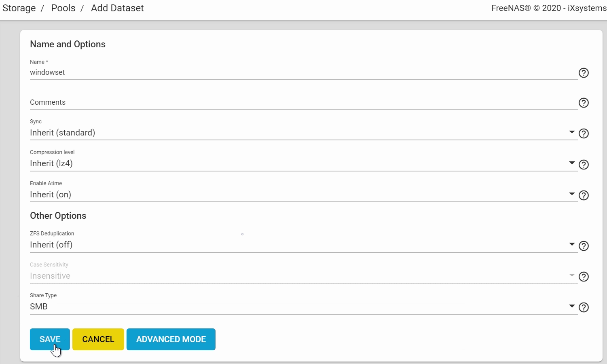Viewport: 607px width, 364px height.
Task: Open the Enable Atime dropdown
Action: [x=303, y=195]
